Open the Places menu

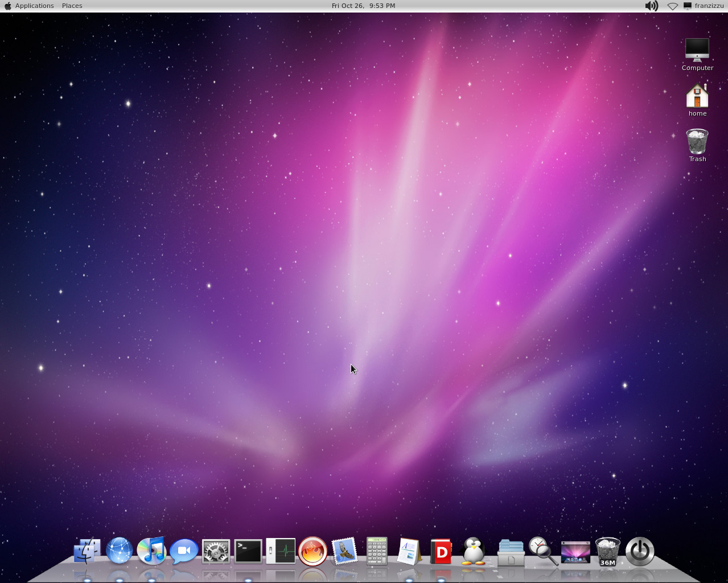[x=72, y=6]
